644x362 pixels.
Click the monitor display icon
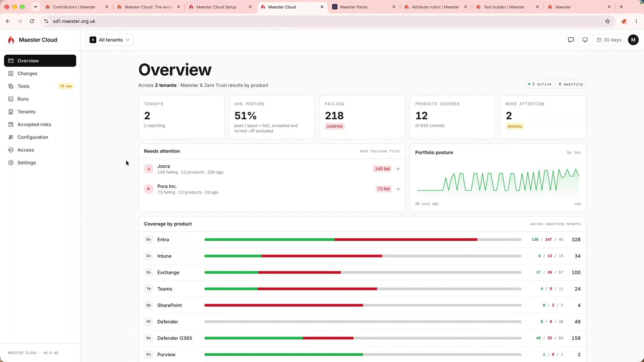585,40
